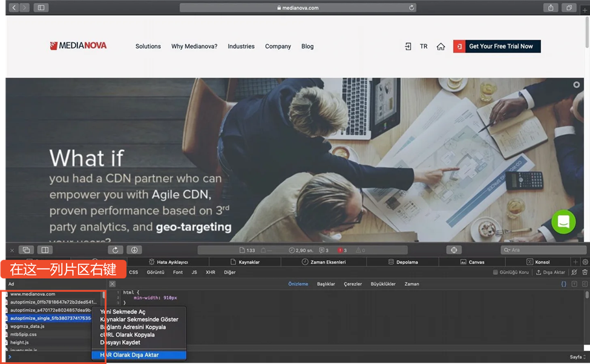Switch to Hata Ayıklayıcı tab
This screenshot has width=590, height=364.
pyautogui.click(x=168, y=262)
